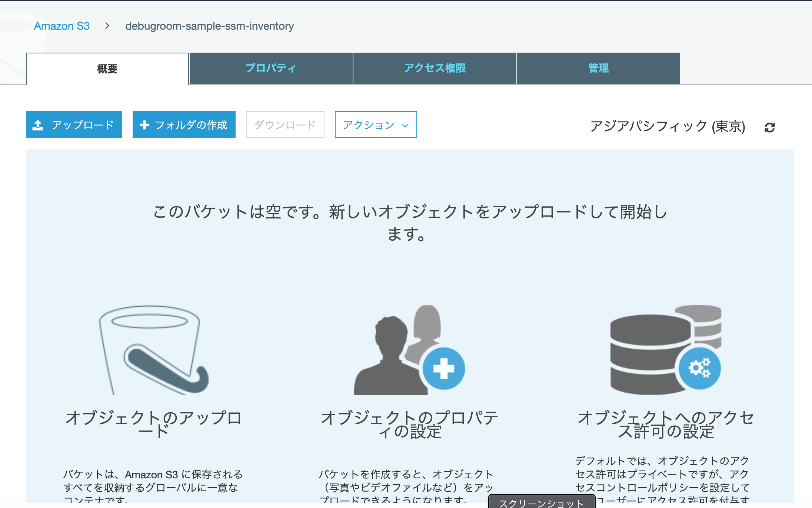The width and height of the screenshot is (812, 508).
Task: Open the アクセス権限 tab
Action: pyautogui.click(x=435, y=68)
